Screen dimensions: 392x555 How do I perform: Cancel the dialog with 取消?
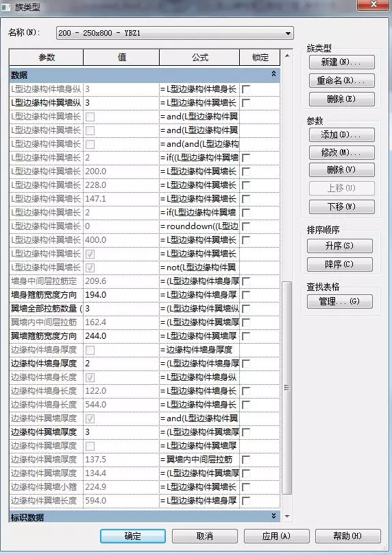pos(205,536)
